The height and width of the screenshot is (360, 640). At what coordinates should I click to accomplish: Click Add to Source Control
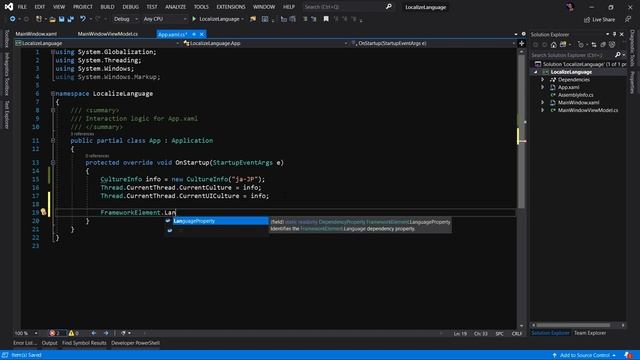(584, 355)
